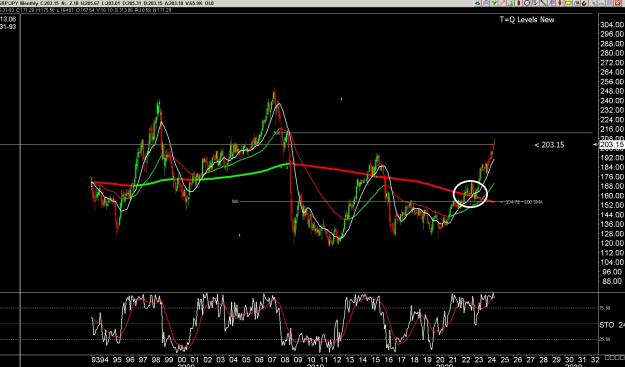Click the 'T=Q Levels New' label
Image resolution: width=625 pixels, height=367 pixels.
coord(527,20)
